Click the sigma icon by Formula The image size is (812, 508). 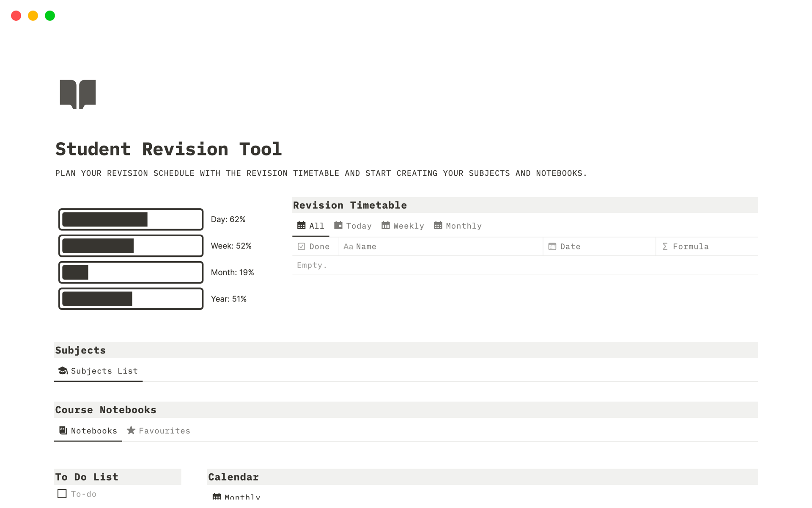[665, 246]
